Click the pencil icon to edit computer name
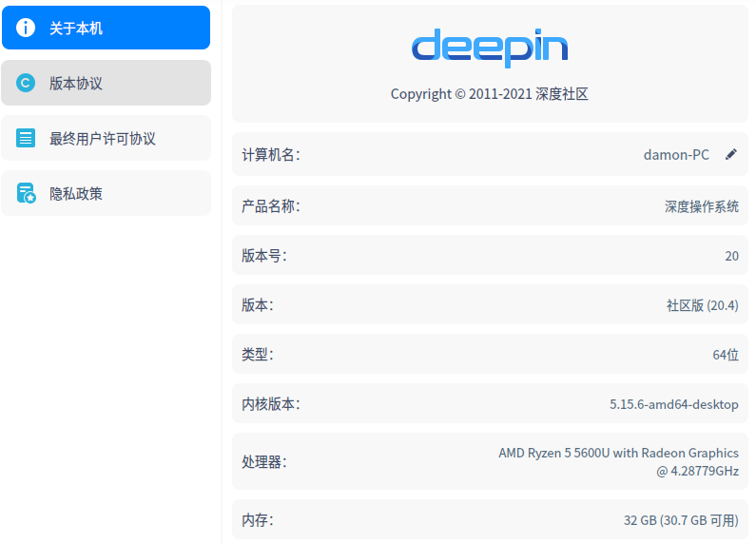756x544 pixels. click(731, 154)
